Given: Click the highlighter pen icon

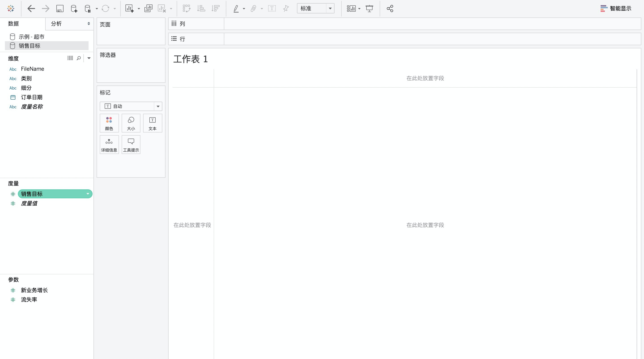Looking at the screenshot, I should [x=236, y=9].
